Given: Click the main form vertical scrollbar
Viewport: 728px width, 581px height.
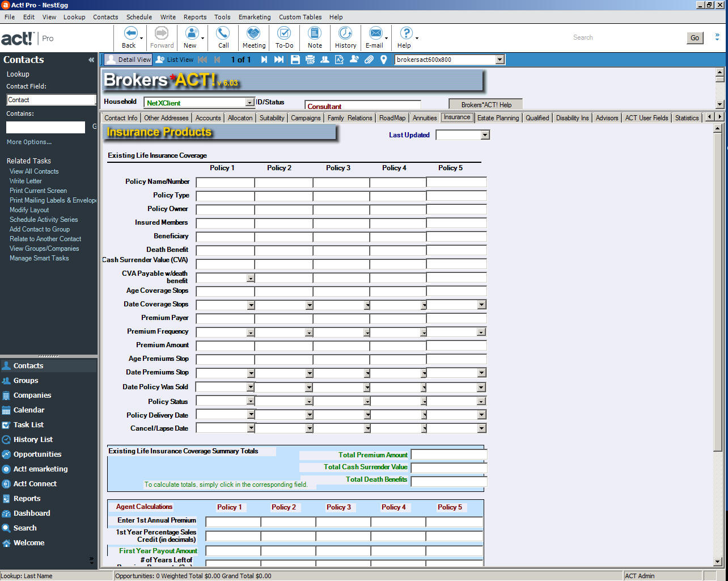Looking at the screenshot, I should 719,292.
